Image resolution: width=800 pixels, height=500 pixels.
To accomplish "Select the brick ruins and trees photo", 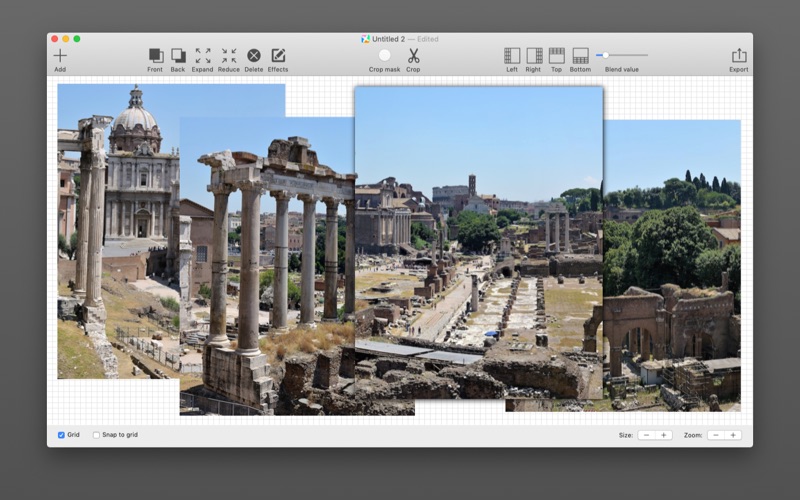I will pyautogui.click(x=672, y=265).
